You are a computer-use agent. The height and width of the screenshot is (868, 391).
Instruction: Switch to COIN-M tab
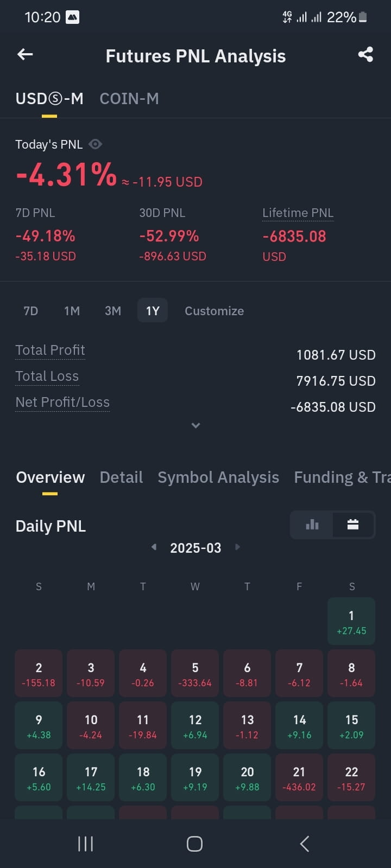[x=129, y=99]
